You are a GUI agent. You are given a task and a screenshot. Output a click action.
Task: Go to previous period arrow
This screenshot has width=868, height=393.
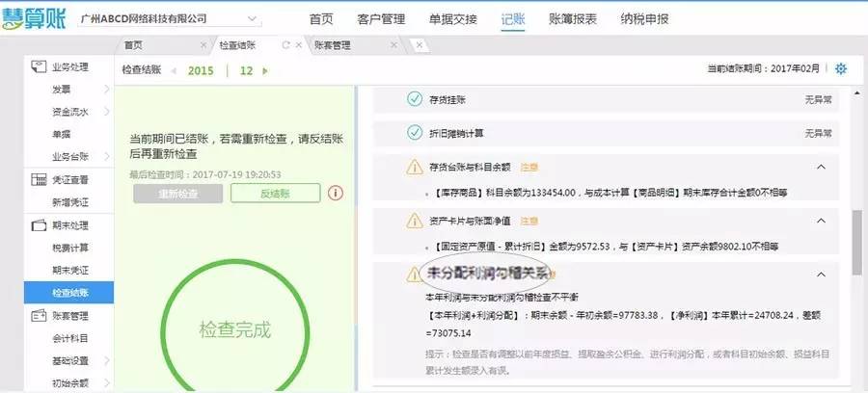[x=174, y=70]
